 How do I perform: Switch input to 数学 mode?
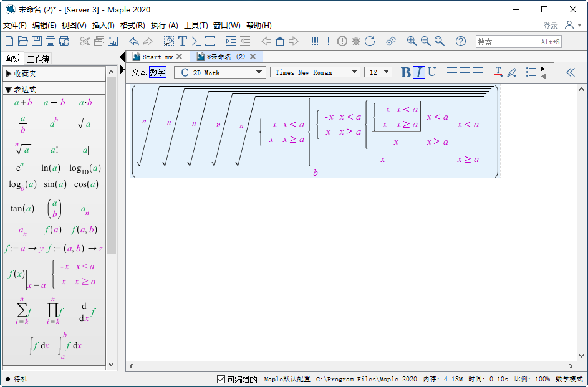click(158, 72)
